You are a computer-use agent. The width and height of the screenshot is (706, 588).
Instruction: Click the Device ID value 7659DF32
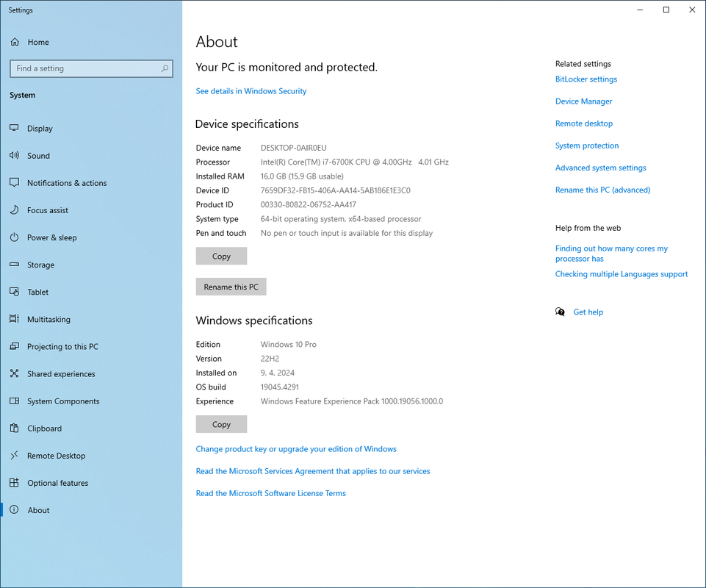(336, 190)
